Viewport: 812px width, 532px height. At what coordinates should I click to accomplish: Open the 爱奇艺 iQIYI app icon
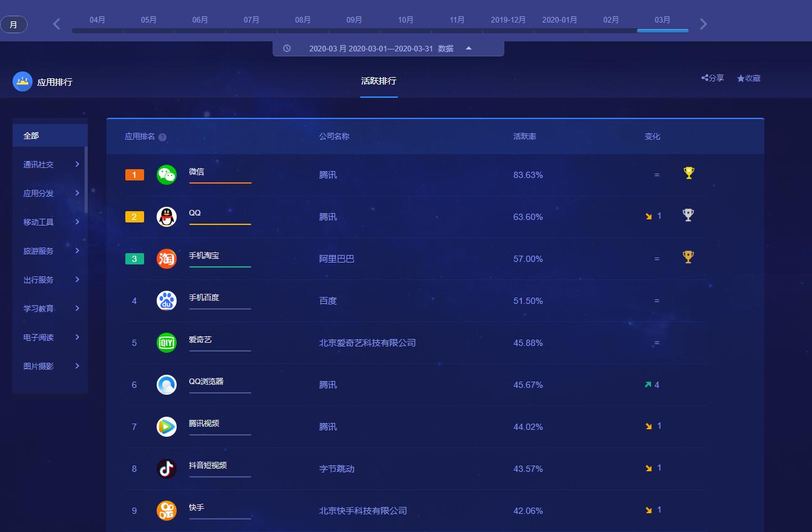point(167,343)
